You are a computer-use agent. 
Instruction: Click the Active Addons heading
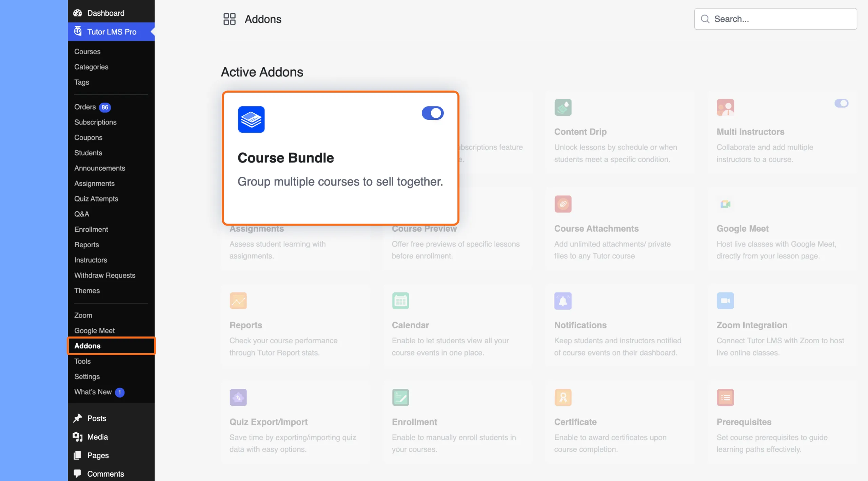[x=262, y=72]
